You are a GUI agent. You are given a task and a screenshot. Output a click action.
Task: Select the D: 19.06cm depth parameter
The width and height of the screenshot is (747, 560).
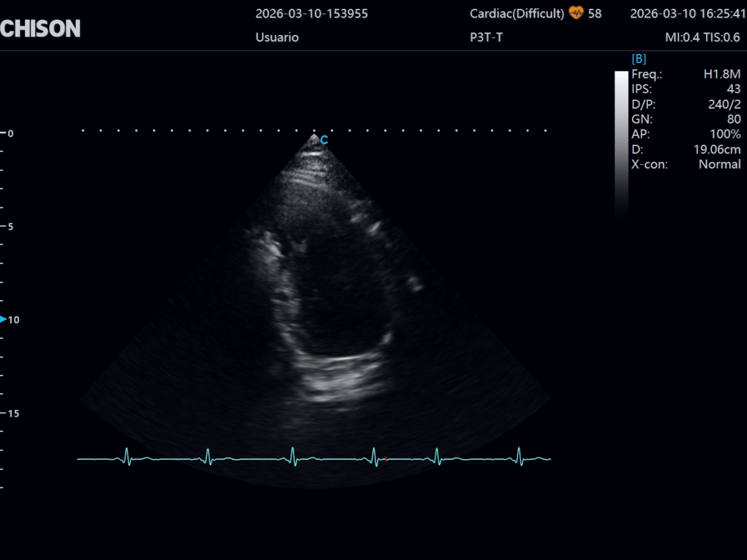[685, 149]
